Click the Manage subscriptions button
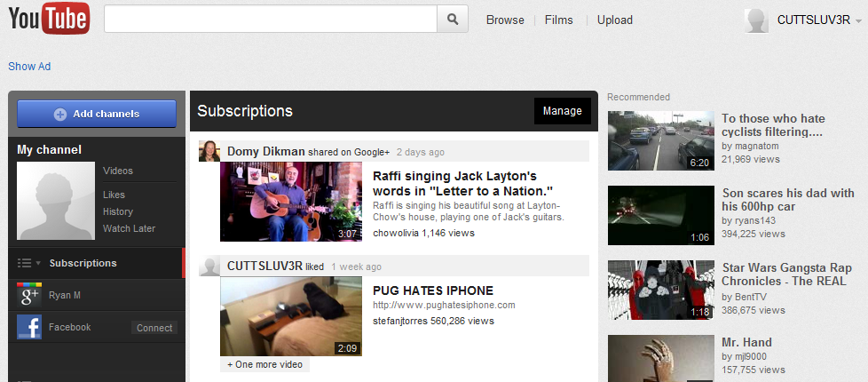Screen dimensions: 868x382 pos(563,111)
